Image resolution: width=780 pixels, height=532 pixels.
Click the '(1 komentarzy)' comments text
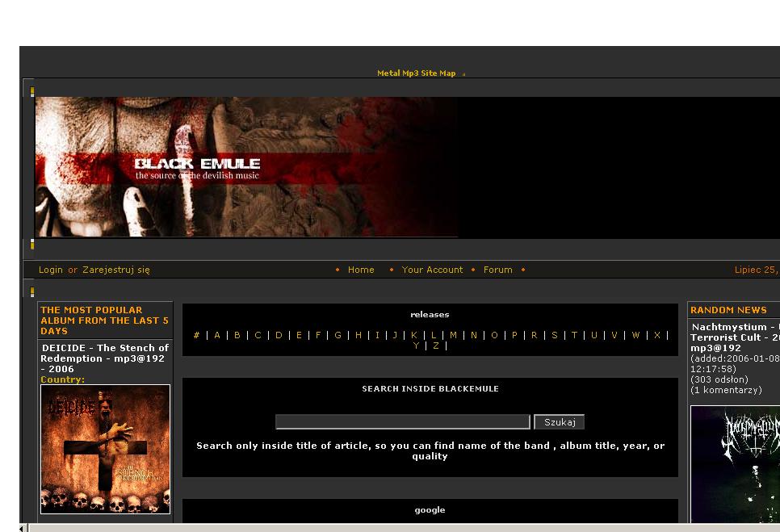726,390
